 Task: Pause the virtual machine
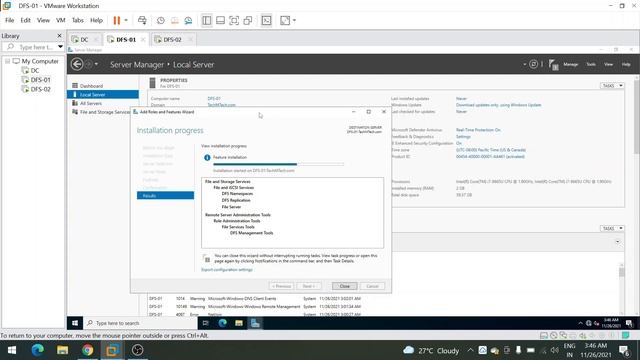[117, 20]
